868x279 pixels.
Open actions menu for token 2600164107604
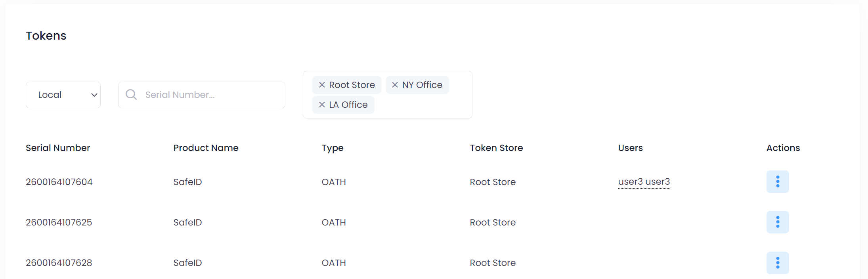[x=777, y=182]
